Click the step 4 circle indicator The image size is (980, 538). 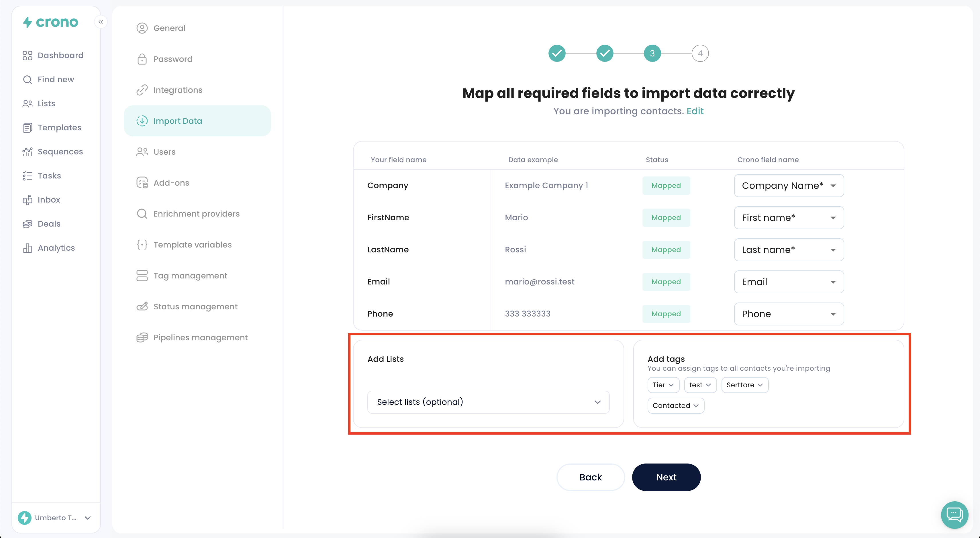pyautogui.click(x=700, y=53)
